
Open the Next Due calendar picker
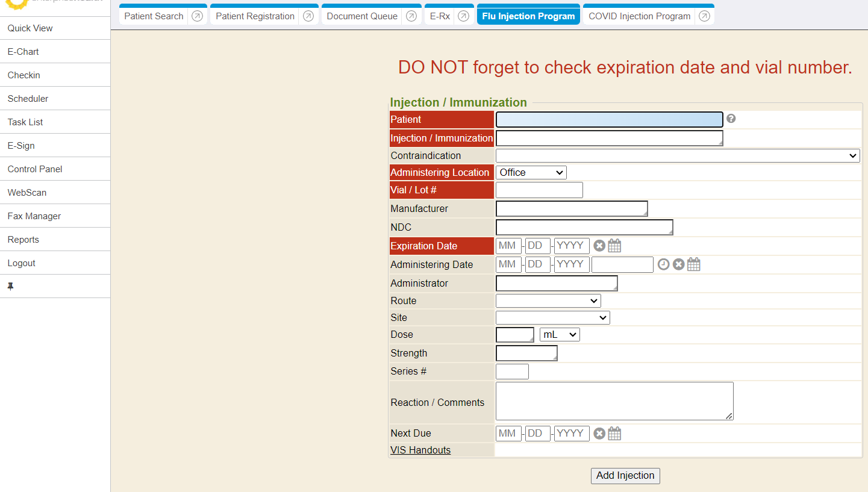(614, 434)
